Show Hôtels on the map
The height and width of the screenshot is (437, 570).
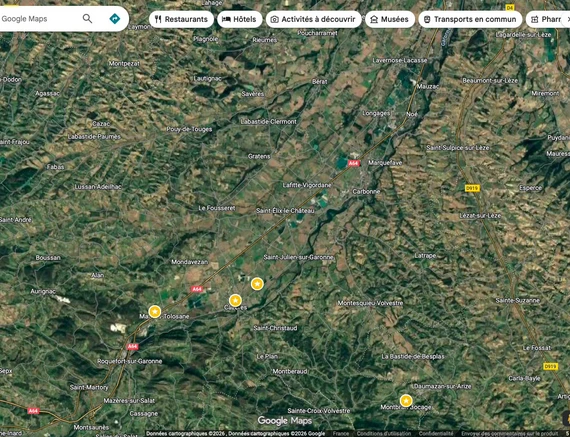coord(240,19)
